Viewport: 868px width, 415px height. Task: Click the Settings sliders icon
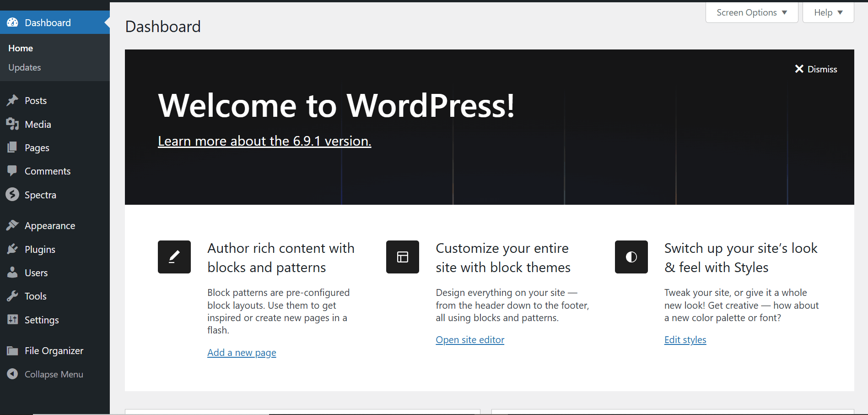tap(12, 320)
